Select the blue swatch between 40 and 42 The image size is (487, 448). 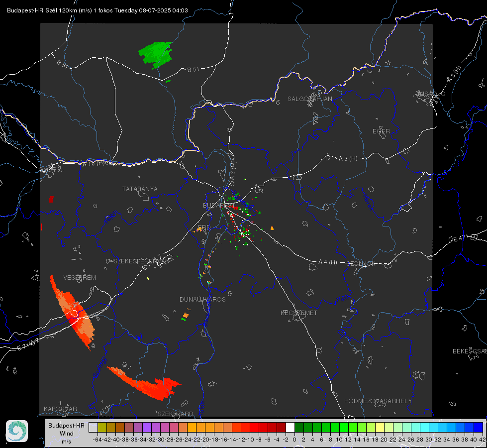(x=478, y=427)
